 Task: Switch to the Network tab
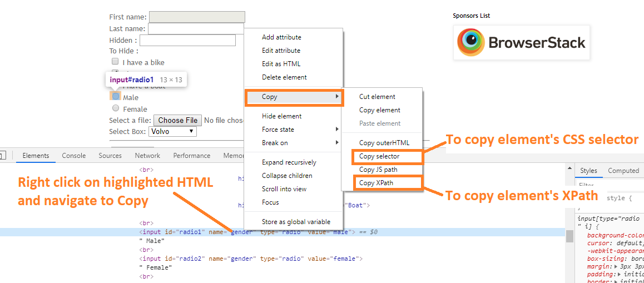pos(147,156)
